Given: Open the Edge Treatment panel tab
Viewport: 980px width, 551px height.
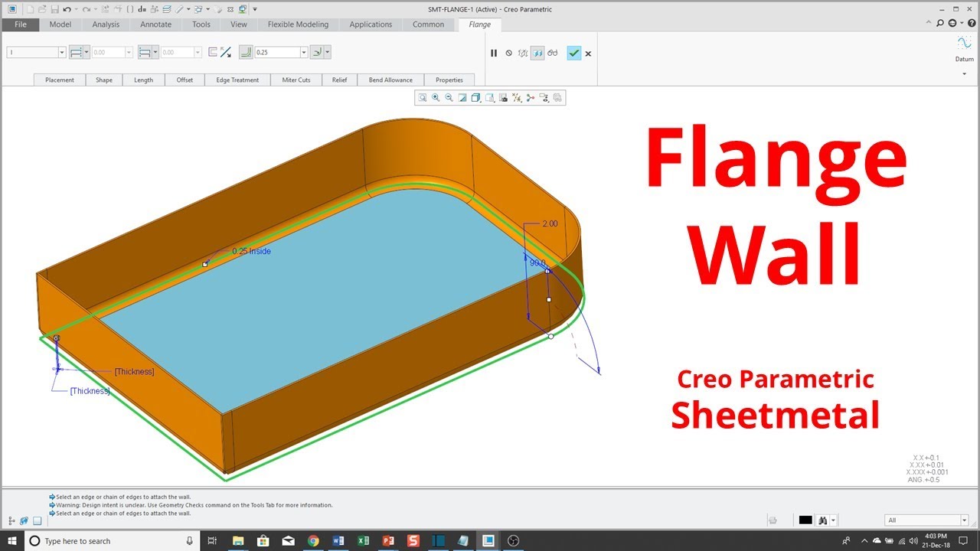Looking at the screenshot, I should (237, 80).
